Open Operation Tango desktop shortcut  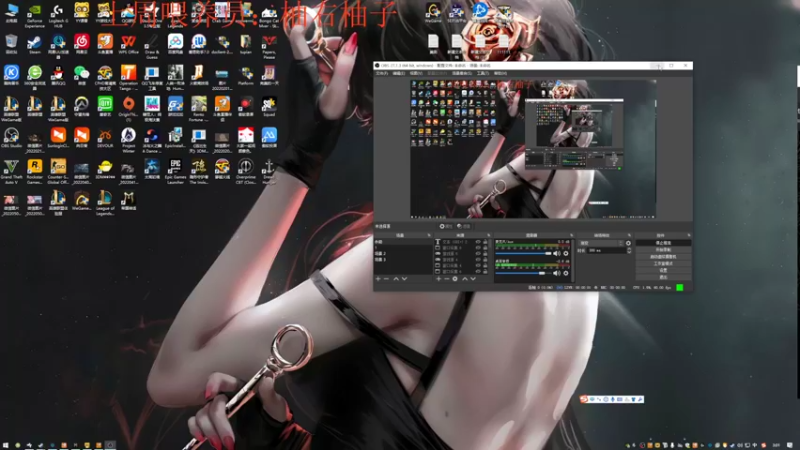129,78
